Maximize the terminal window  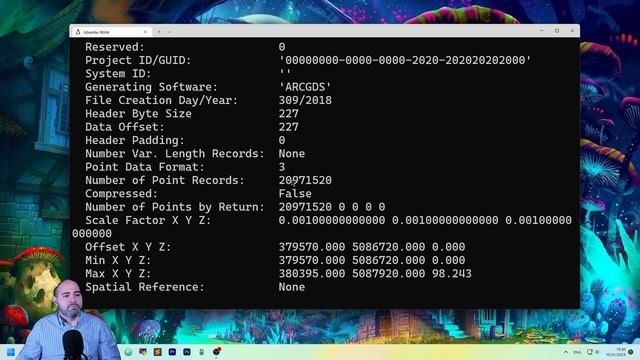coord(557,31)
